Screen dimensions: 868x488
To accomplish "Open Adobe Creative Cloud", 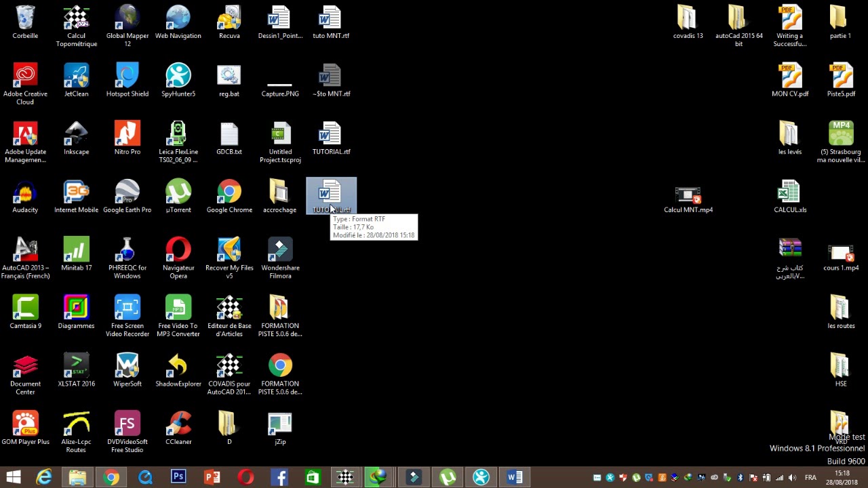I will [x=25, y=84].
